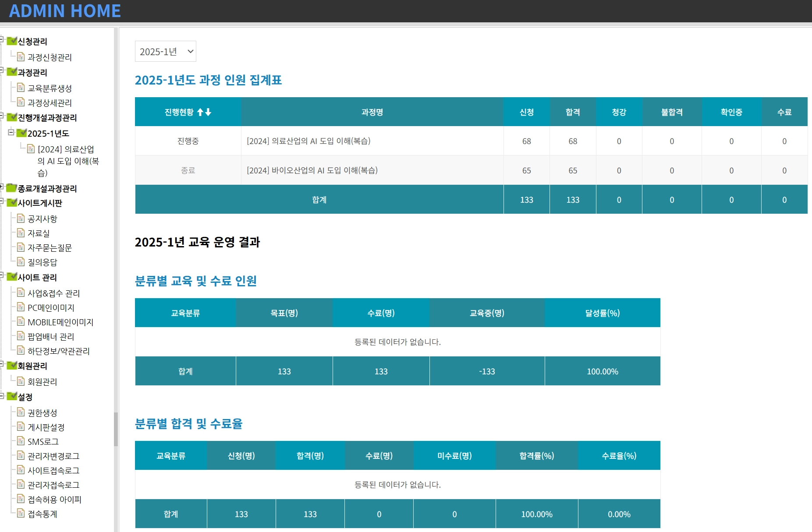Collapse the 사이트게시판 tree section
Image resolution: width=812 pixels, height=532 pixels.
pos(2,201)
